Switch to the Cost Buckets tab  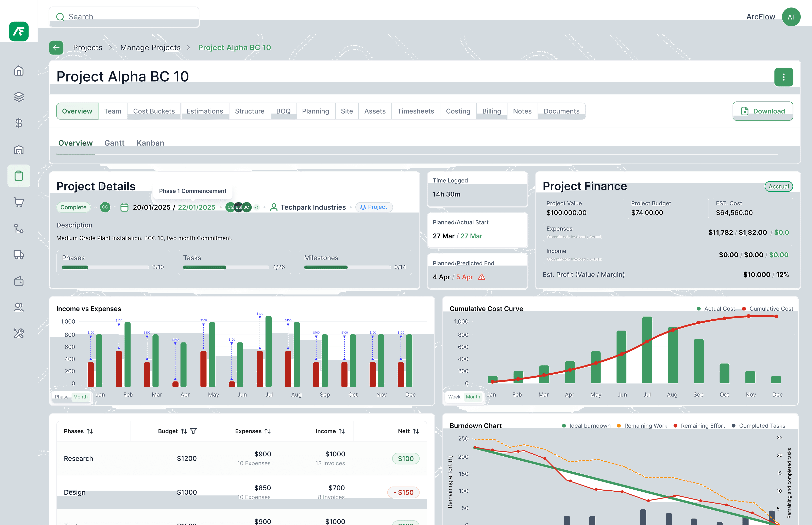click(x=154, y=111)
